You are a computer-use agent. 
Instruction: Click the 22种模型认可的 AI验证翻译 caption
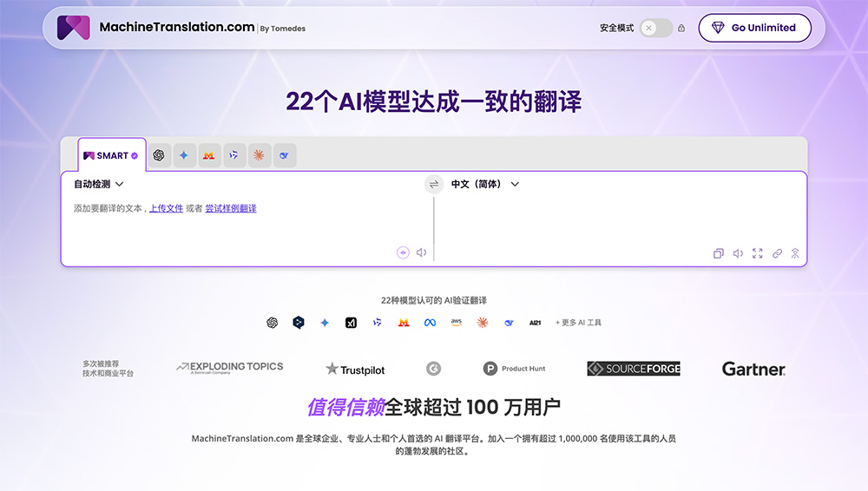pyautogui.click(x=434, y=300)
